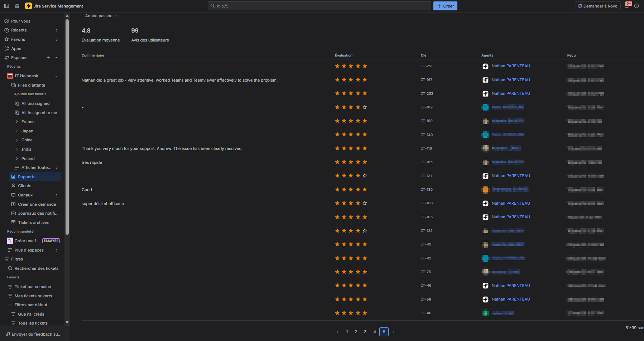
Task: Click the plus icon next to Espaces
Action: (48, 58)
